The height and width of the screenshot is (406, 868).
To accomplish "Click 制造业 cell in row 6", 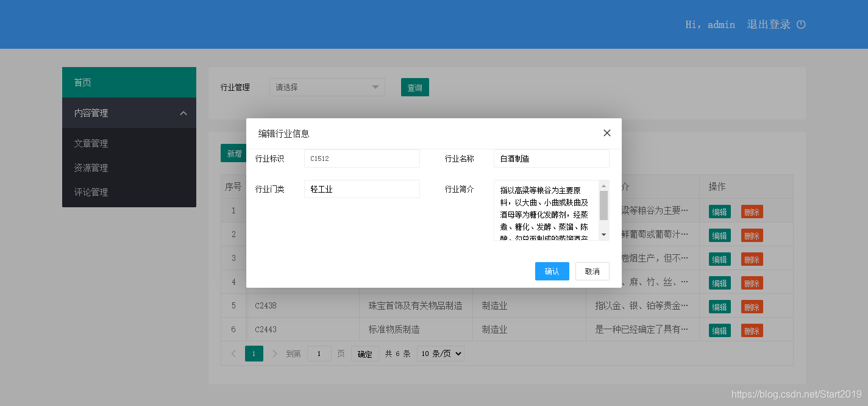I will tap(530, 329).
